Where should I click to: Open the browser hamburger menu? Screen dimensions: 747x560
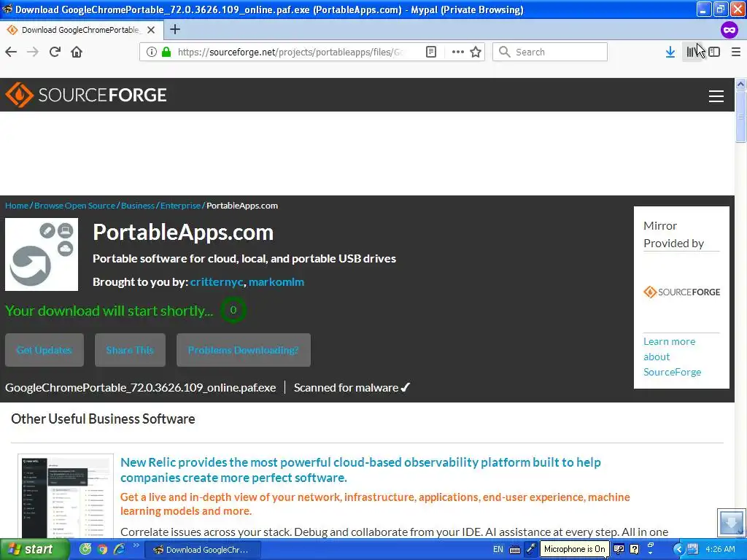click(736, 52)
